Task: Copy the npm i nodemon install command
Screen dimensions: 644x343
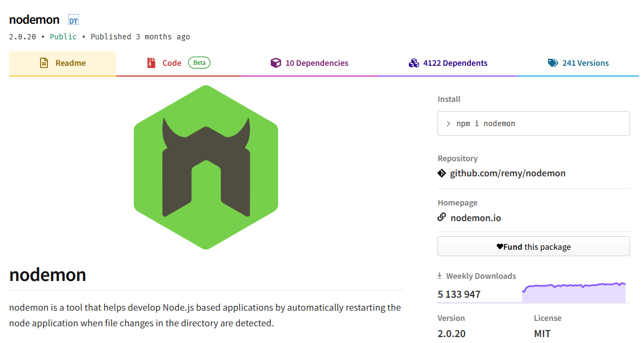Action: coord(533,124)
